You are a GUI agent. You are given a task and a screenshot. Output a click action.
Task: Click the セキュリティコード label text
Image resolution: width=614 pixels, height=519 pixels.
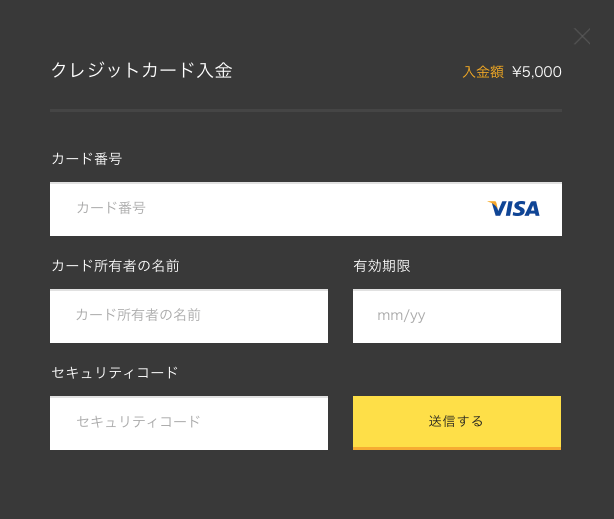115,373
